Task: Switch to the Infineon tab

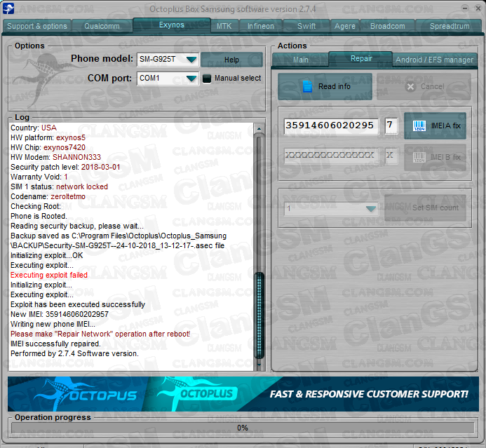Action: click(x=261, y=27)
